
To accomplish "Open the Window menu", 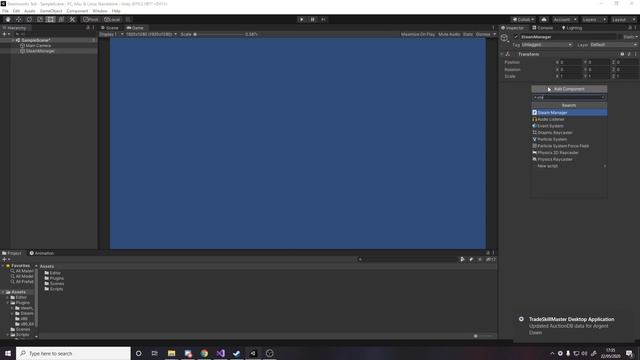I will pos(100,11).
